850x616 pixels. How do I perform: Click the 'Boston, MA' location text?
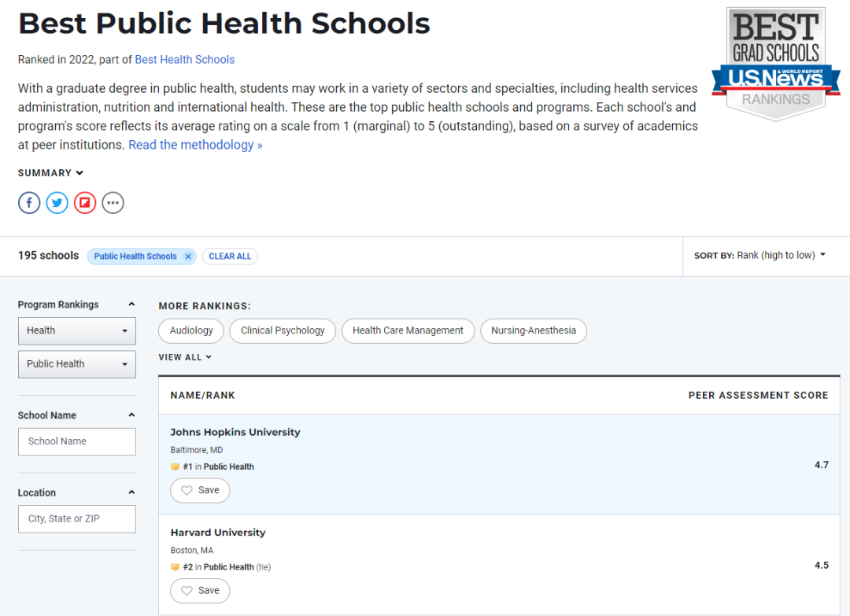(192, 551)
